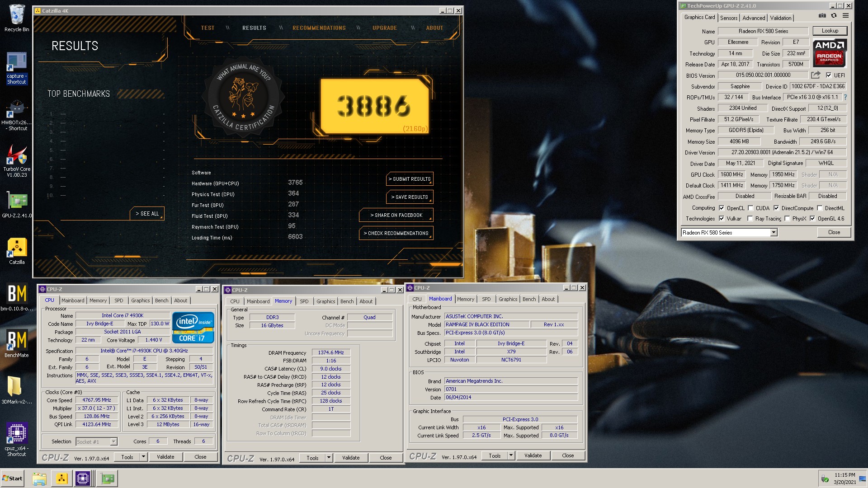
Task: Click the Start button
Action: pyautogui.click(x=13, y=479)
